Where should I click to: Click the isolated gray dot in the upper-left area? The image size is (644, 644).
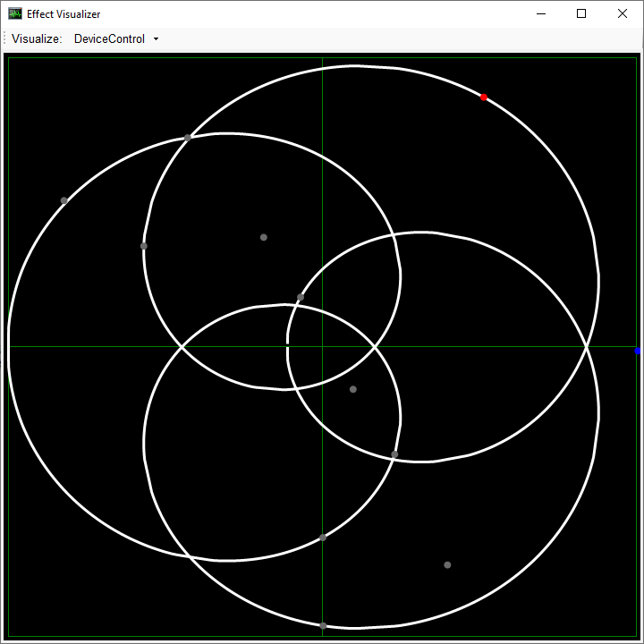(264, 237)
